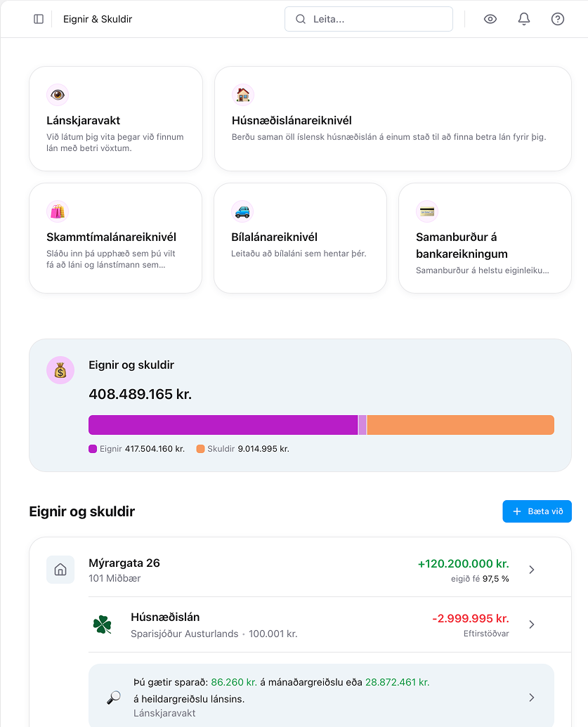Image resolution: width=588 pixels, height=727 pixels.
Task: Open the savings suggestion chevron
Action: [532, 697]
